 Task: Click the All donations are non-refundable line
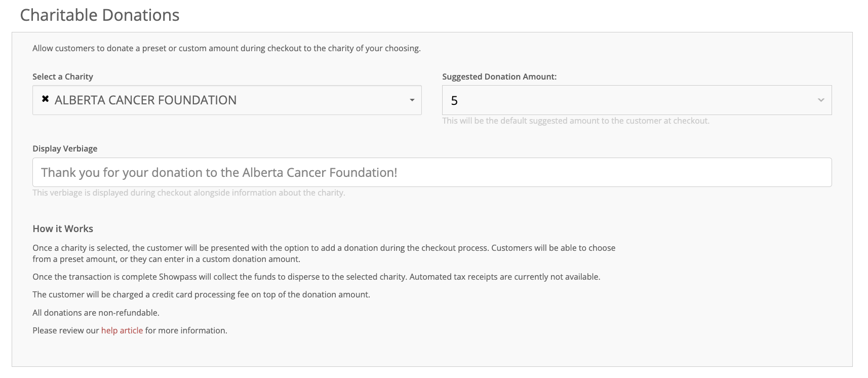pos(96,313)
